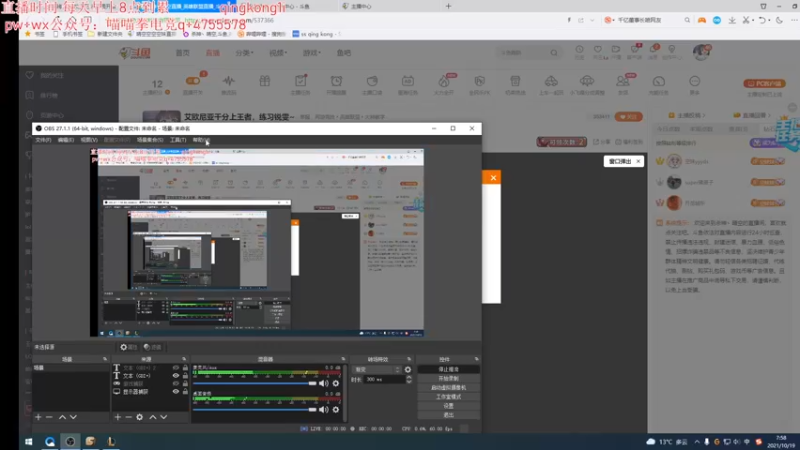800x450 pixels.
Task: Open the Tools menu in OBS
Action: [x=178, y=140]
